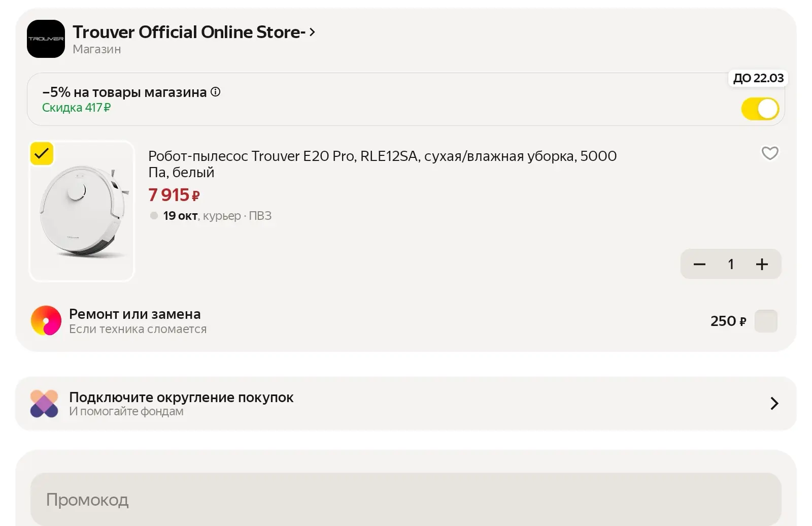Screen dimensions: 812x526
Task: Click the Промокод input field
Action: 406,500
